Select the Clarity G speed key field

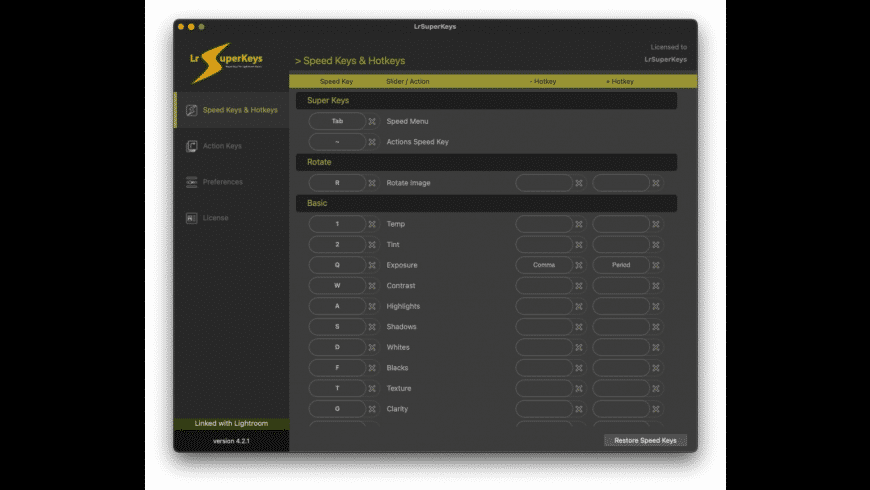337,408
